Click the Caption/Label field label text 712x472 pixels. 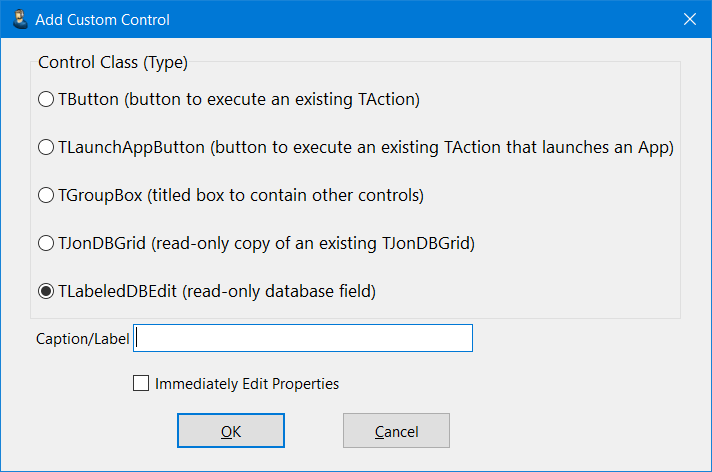83,339
